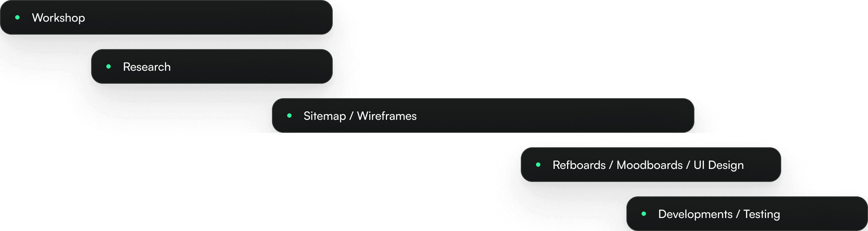Click the UI Design phase timeline bar
868x231 pixels.
pyautogui.click(x=651, y=165)
